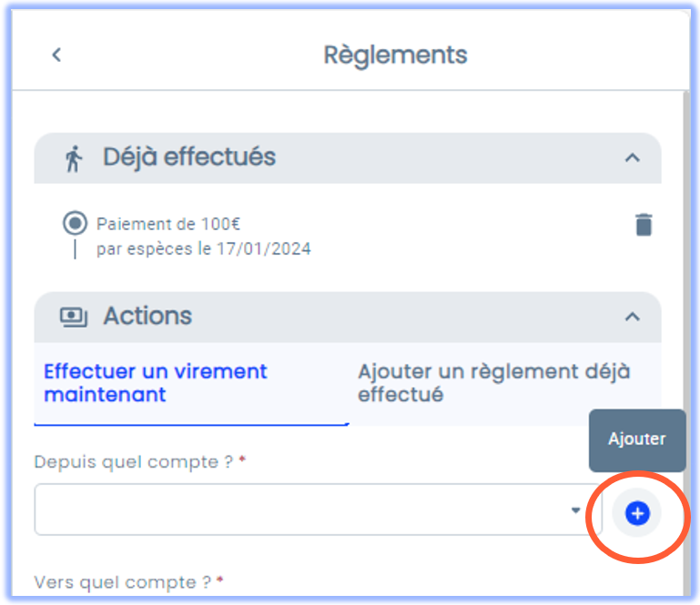Click the par espèces le 17/01/2024 line

[x=204, y=249]
